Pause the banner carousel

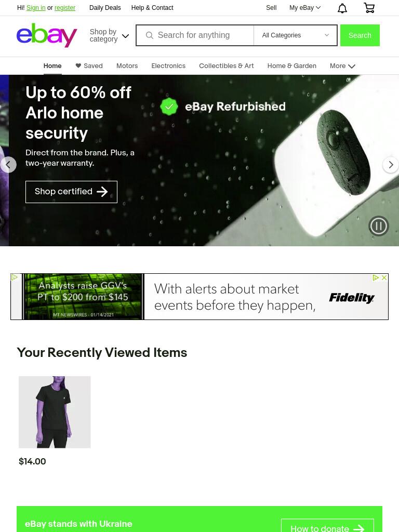point(378,225)
